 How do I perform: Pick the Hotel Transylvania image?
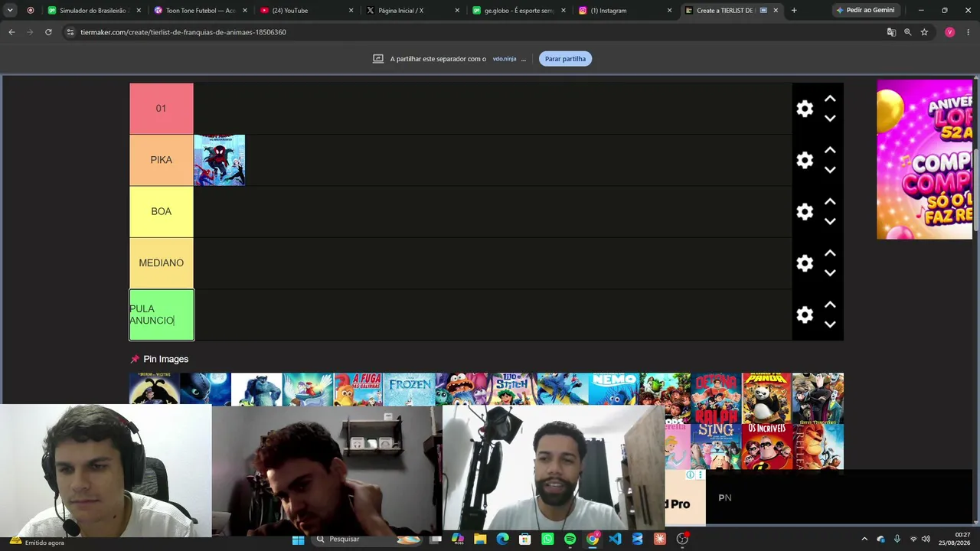click(818, 398)
